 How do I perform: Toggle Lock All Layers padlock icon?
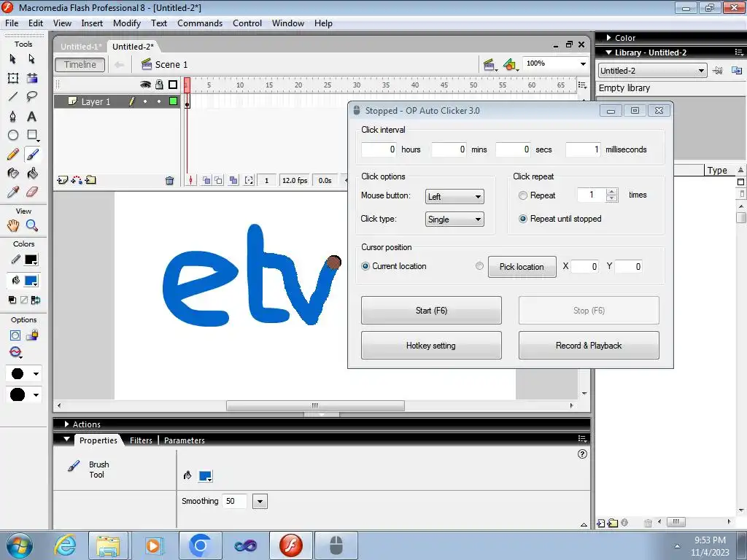(x=159, y=85)
